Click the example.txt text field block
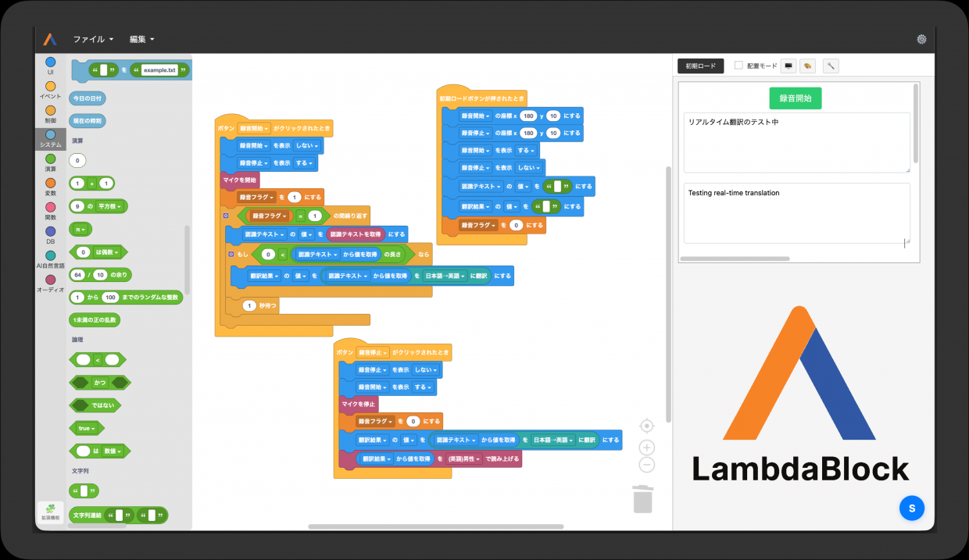Screen dimensions: 969x560 [161, 70]
